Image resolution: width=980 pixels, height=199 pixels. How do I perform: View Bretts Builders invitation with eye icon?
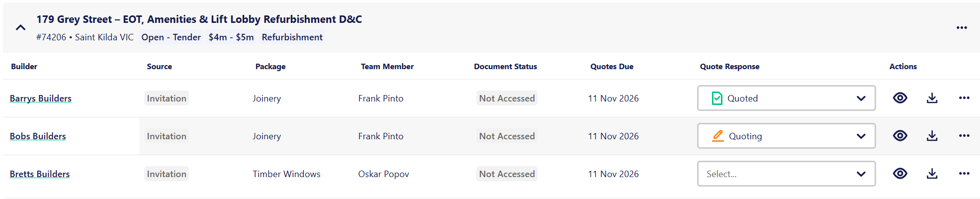[x=900, y=174]
